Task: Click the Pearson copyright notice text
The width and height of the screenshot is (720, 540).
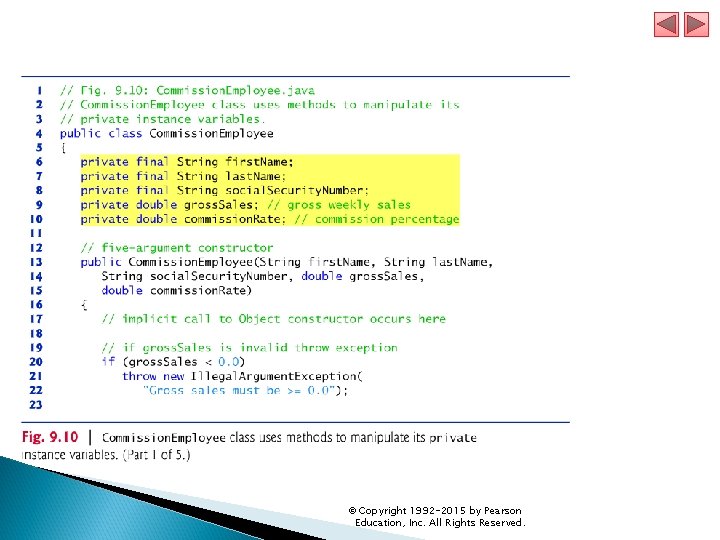Action: tap(437, 517)
